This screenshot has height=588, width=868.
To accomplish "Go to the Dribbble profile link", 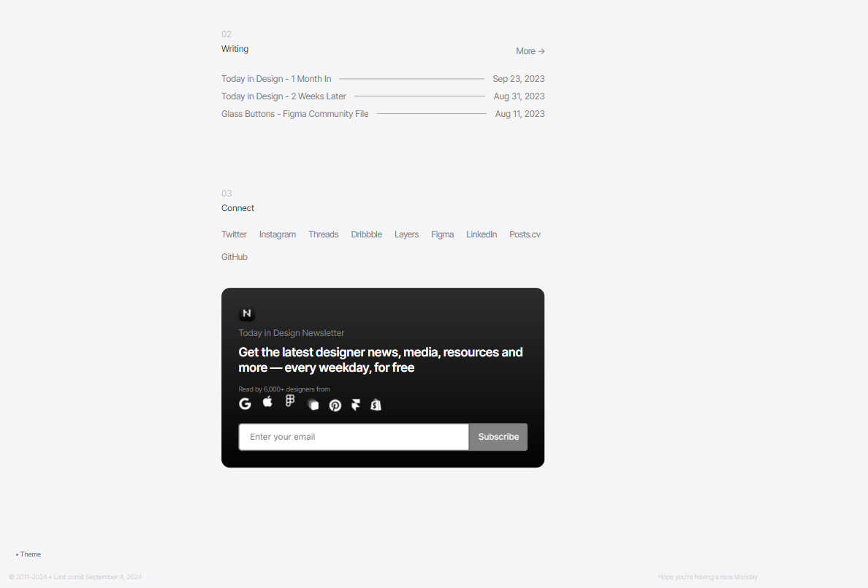I will (366, 234).
